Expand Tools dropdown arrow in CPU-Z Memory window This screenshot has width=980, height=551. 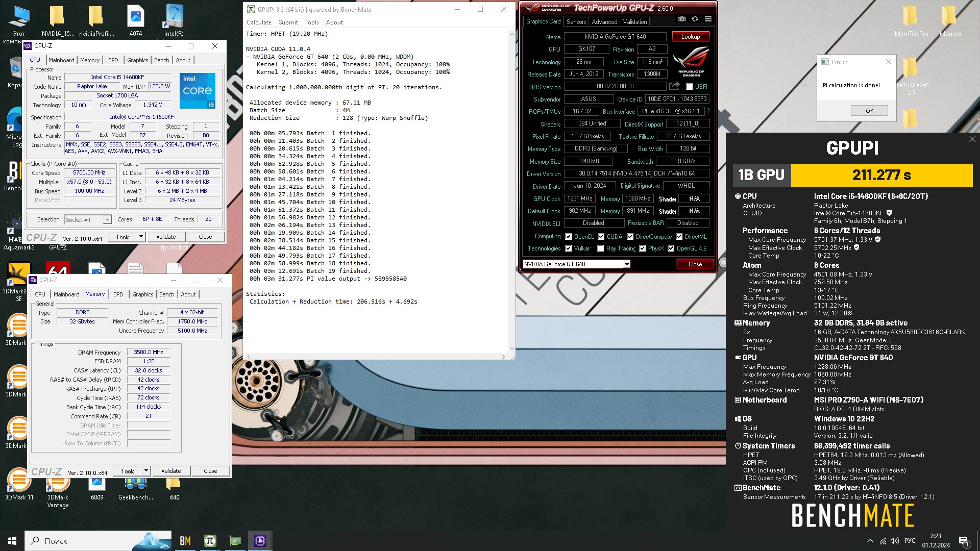[146, 471]
